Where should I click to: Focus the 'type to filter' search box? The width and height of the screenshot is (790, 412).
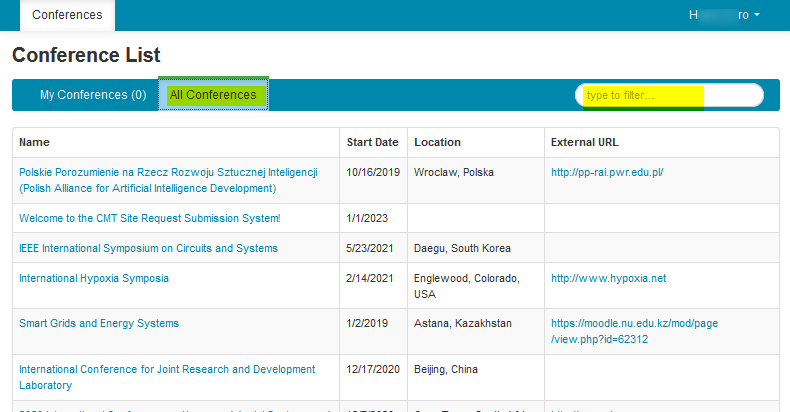(668, 95)
